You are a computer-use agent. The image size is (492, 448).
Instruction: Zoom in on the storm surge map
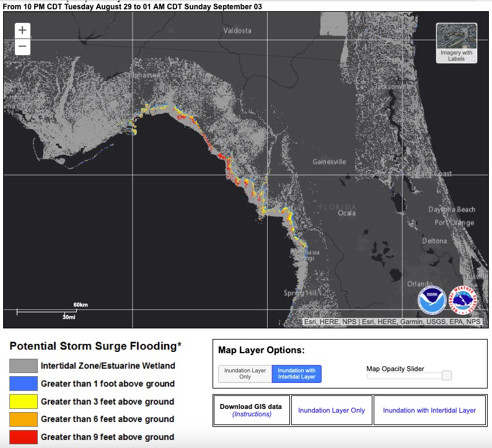(22, 30)
